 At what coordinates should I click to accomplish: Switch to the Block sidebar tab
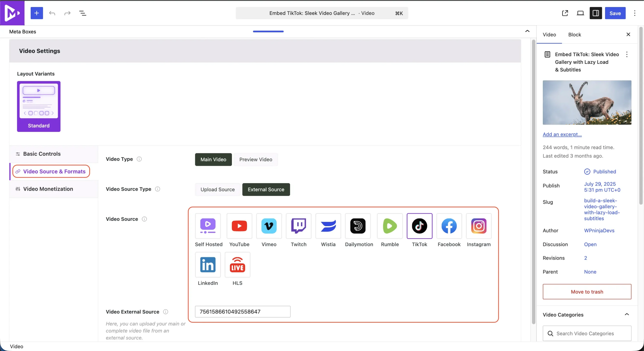point(575,35)
